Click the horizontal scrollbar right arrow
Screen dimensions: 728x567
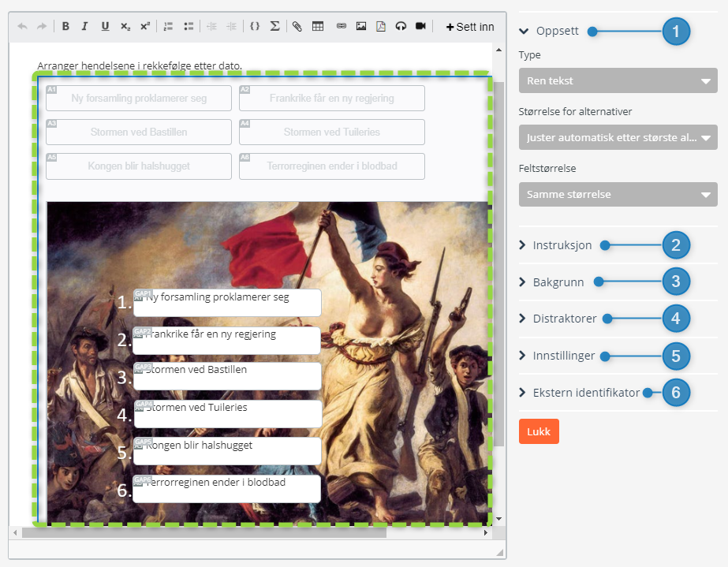tap(486, 532)
